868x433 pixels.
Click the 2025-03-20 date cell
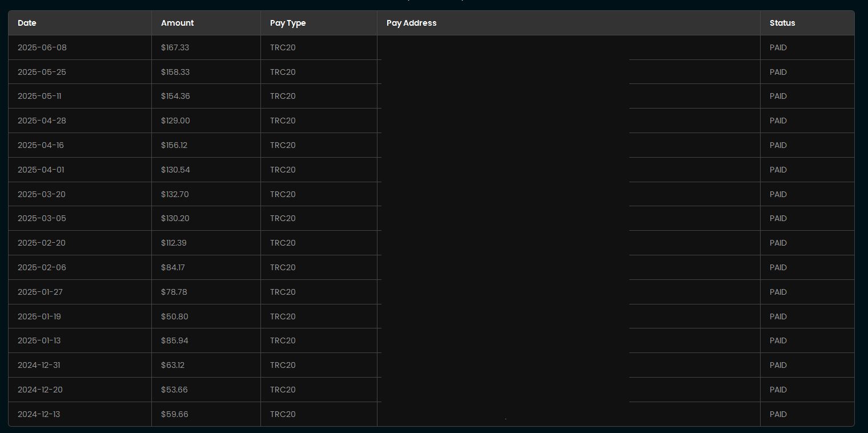pos(42,194)
